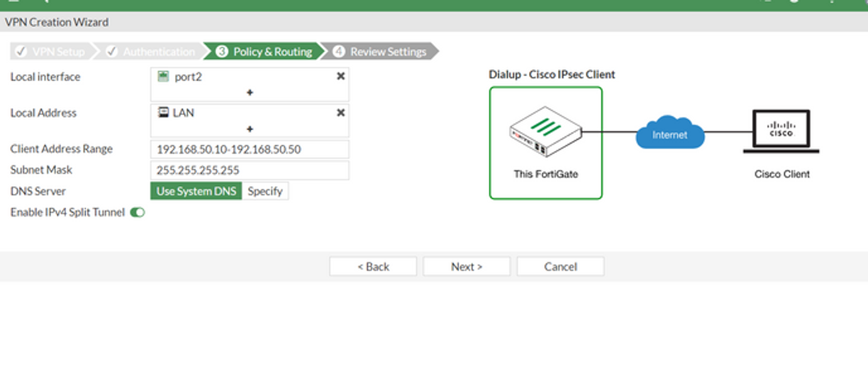Remove port2 from Local interface
Image resolution: width=868 pixels, height=370 pixels.
tap(340, 76)
